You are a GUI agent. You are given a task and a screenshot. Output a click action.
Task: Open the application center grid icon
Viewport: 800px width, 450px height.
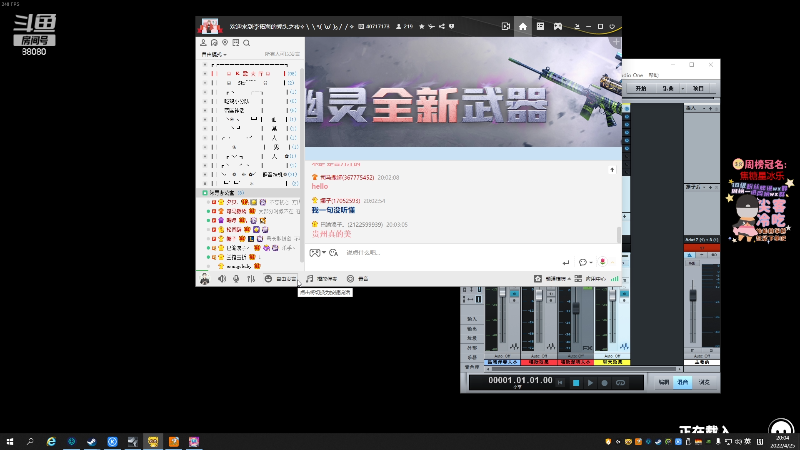pyautogui.click(x=578, y=279)
